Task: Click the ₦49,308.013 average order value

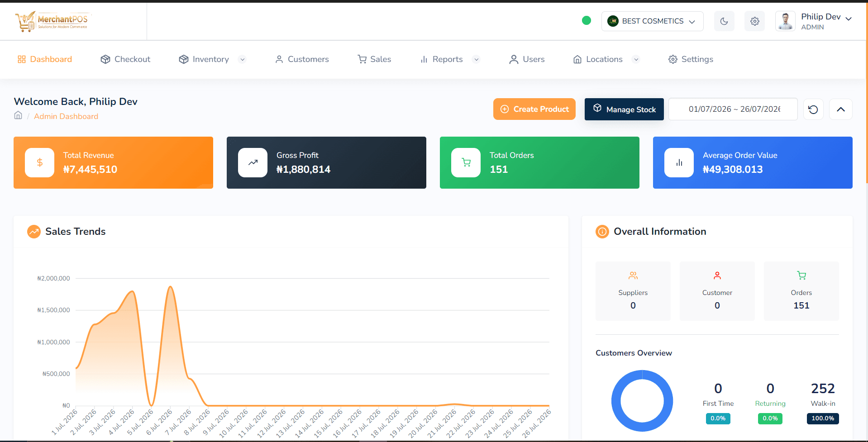Action: (x=733, y=169)
